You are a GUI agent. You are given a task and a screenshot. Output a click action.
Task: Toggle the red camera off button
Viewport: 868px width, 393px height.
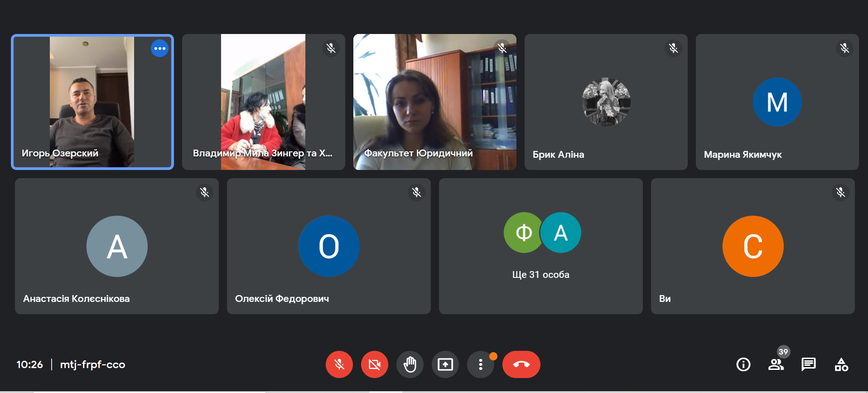pos(374,364)
